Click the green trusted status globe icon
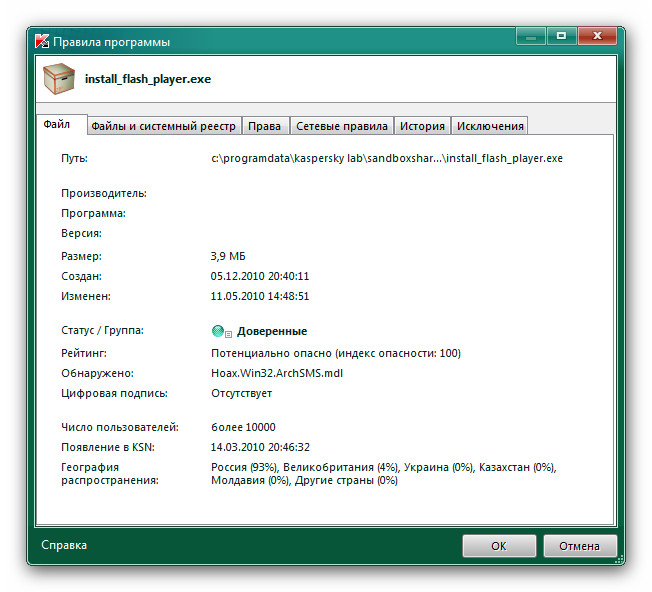The image size is (652, 592). pyautogui.click(x=217, y=331)
